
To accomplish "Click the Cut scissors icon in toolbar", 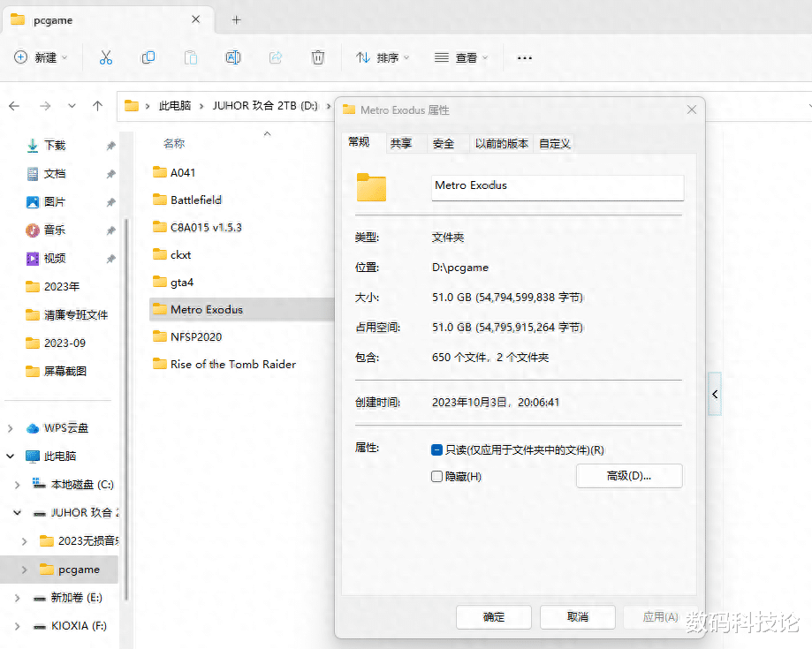I will click(x=106, y=57).
